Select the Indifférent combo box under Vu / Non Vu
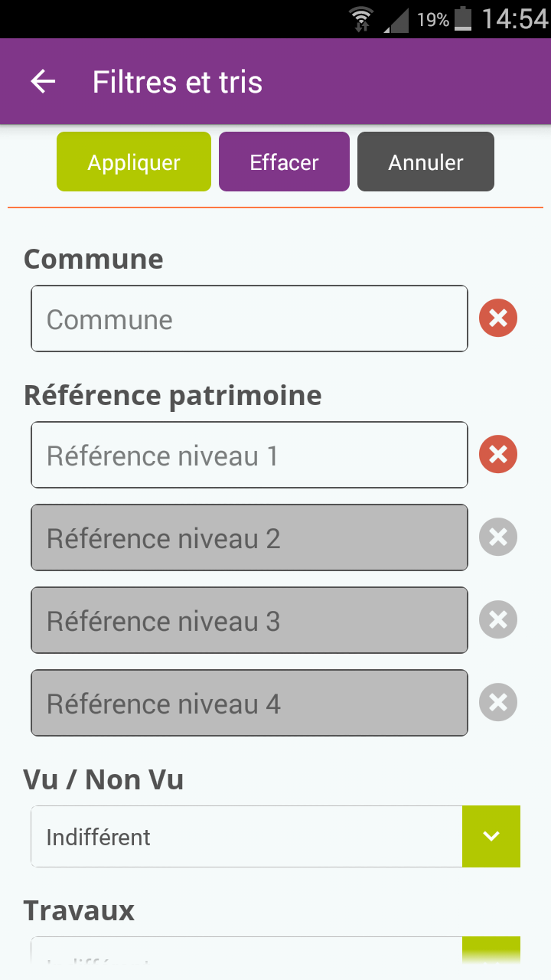 point(275,836)
